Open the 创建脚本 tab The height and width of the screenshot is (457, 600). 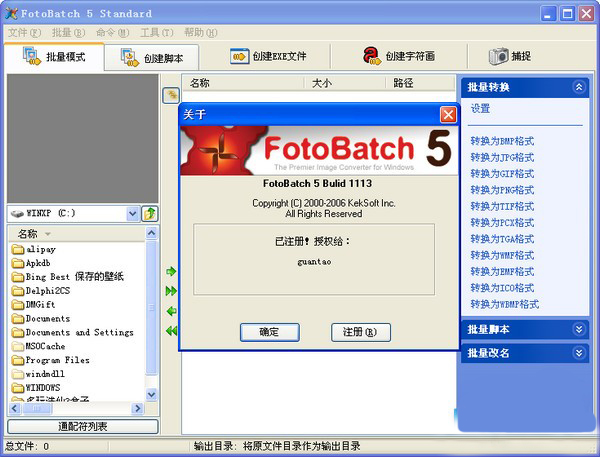pyautogui.click(x=152, y=58)
